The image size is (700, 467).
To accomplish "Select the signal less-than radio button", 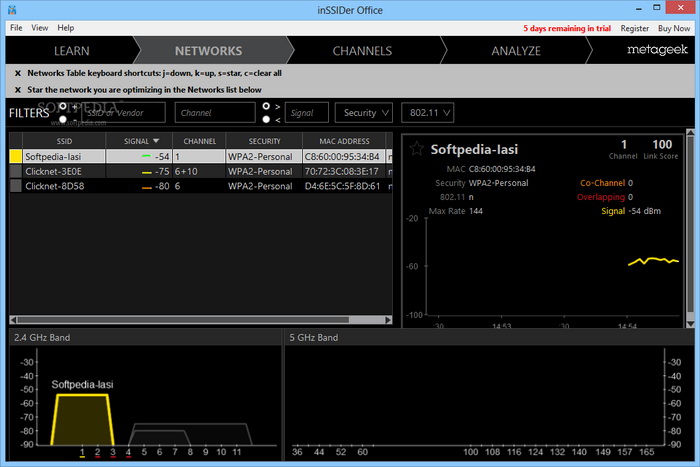I will click(x=266, y=119).
